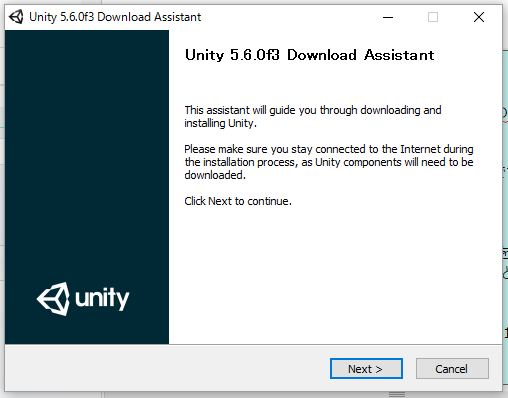508x398 pixels.
Task: Close the Unity Download Assistant window
Action: pos(479,17)
